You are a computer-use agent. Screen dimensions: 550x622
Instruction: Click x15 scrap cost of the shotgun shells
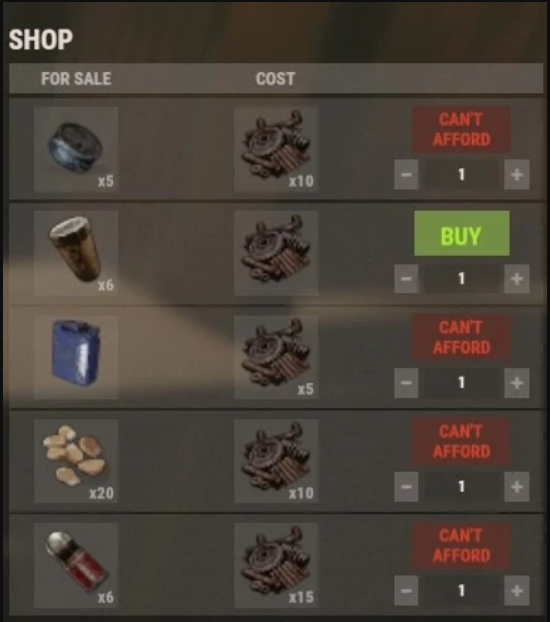276,565
